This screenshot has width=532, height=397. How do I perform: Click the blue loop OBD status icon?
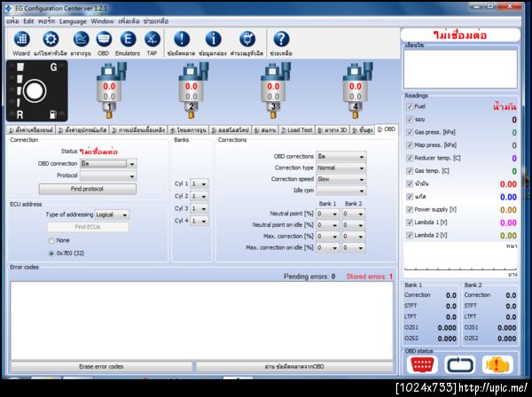(x=459, y=365)
